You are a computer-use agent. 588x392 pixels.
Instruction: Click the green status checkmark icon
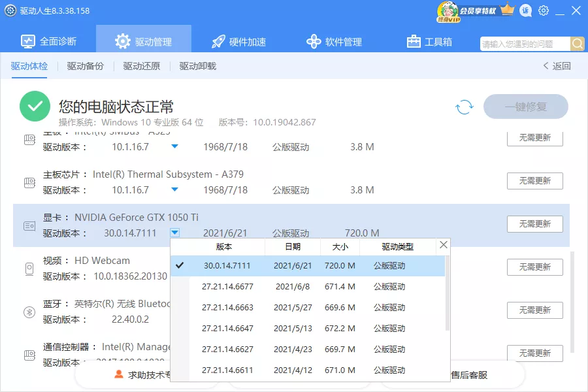click(35, 106)
